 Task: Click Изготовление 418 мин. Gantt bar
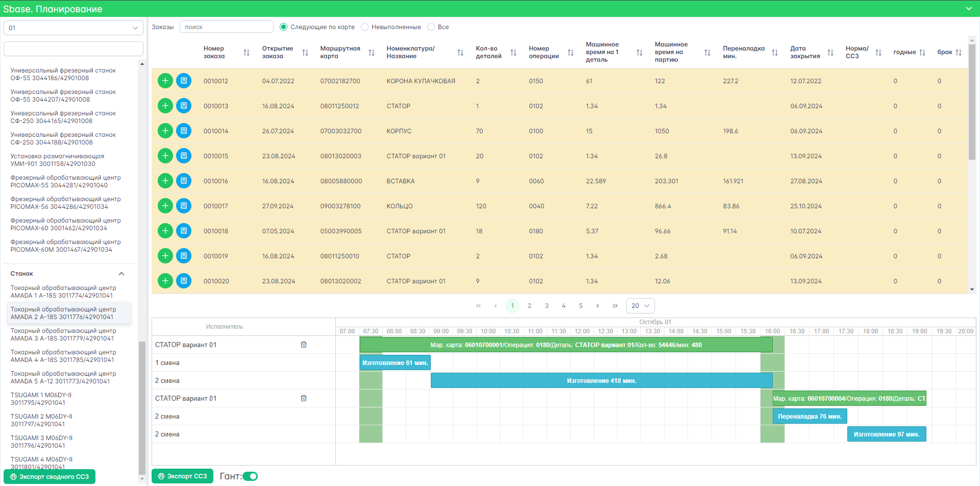(x=601, y=380)
